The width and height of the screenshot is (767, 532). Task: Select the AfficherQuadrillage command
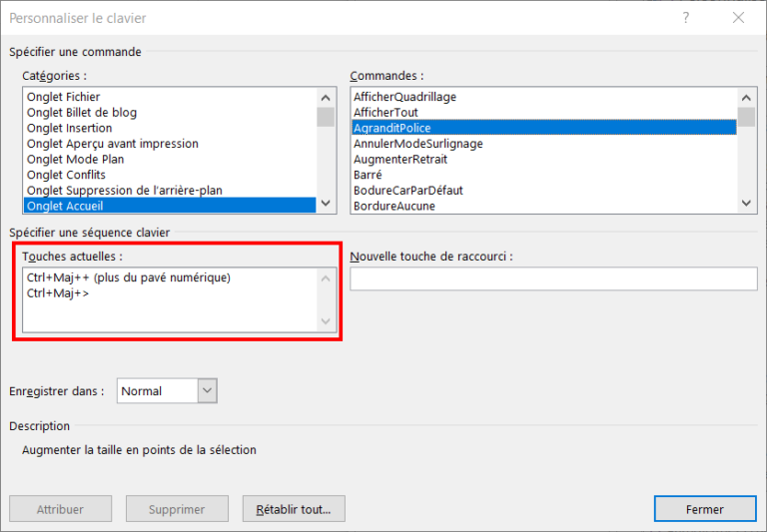[x=404, y=97]
